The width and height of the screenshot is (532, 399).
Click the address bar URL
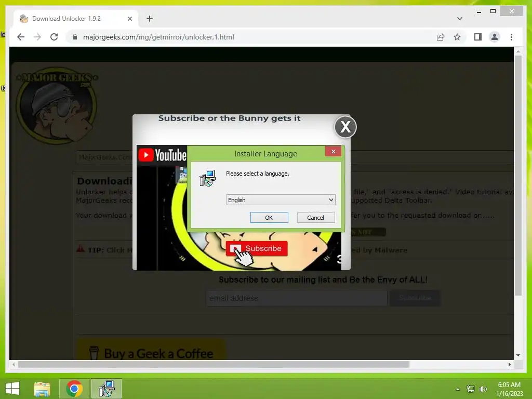(x=158, y=37)
